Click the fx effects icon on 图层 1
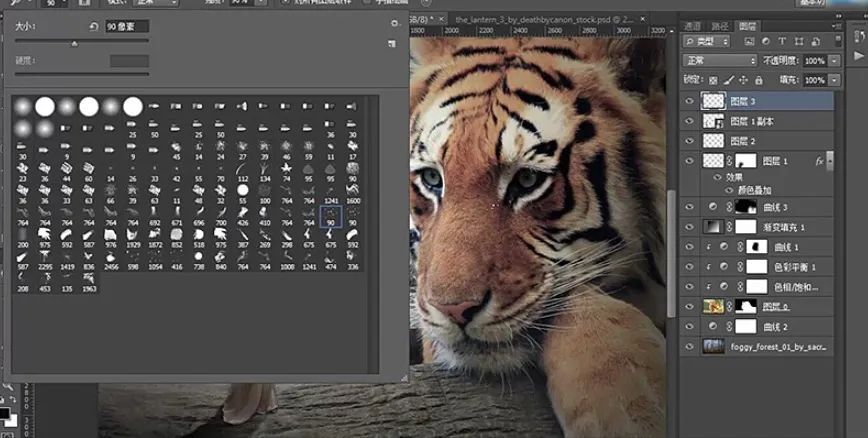Image resolution: width=868 pixels, height=438 pixels. coord(819,160)
